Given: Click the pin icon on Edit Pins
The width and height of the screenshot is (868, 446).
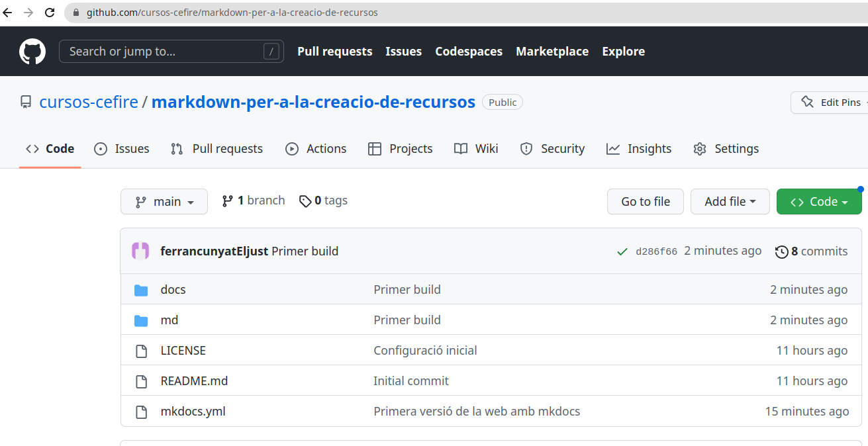Looking at the screenshot, I should 807,102.
